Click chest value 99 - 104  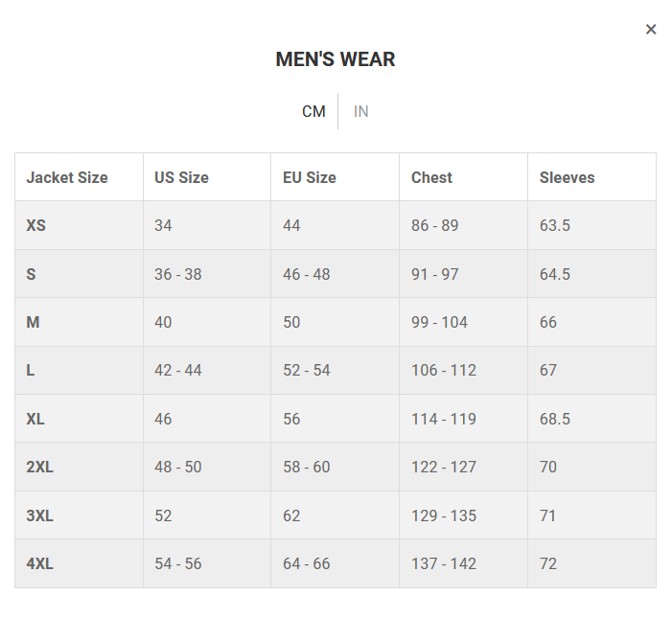(439, 322)
